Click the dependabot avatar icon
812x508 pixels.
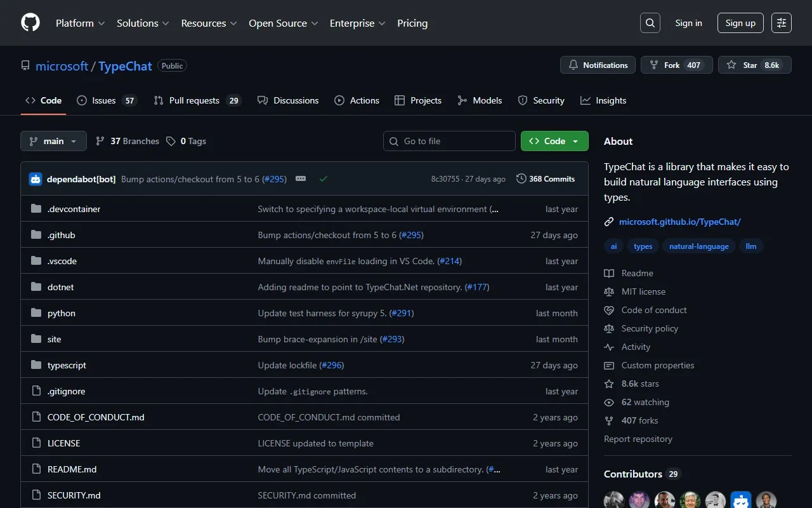pos(36,179)
